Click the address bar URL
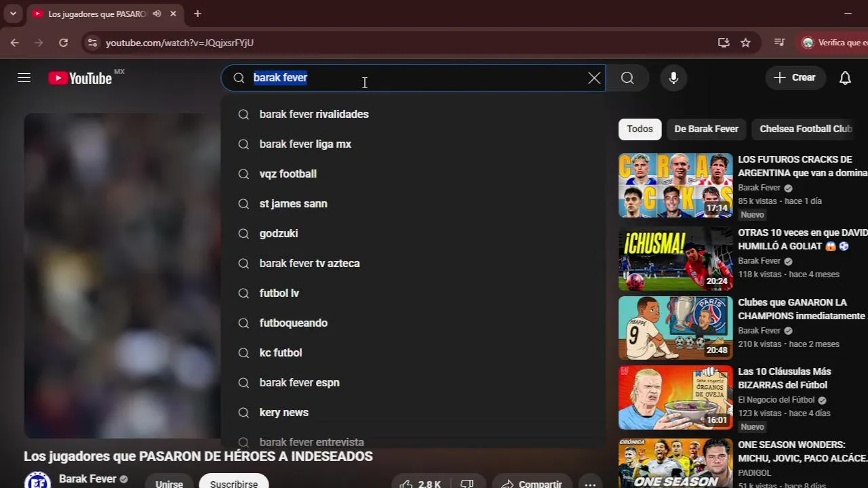868x488 pixels. pyautogui.click(x=180, y=43)
